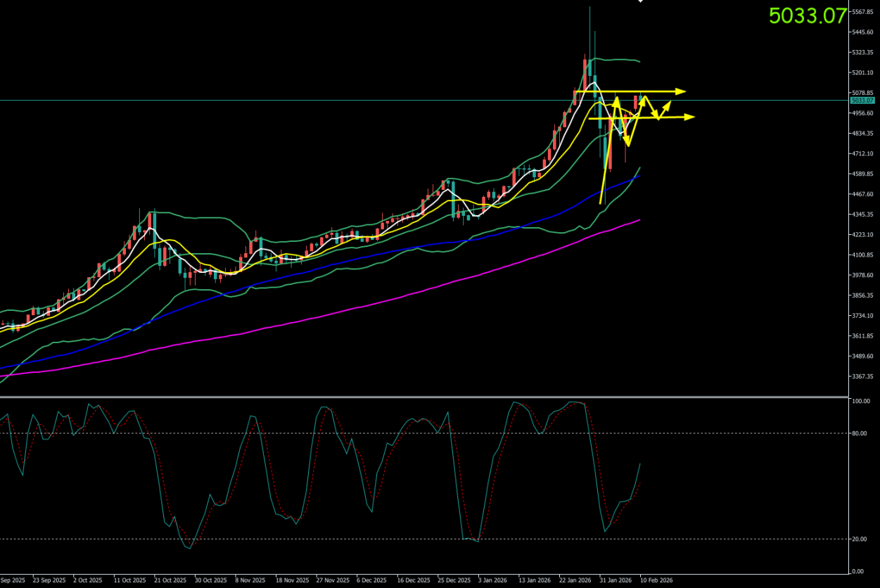Click the 0.00 oscillator scale label
Viewport: 880px width, 588px height.
857,571
